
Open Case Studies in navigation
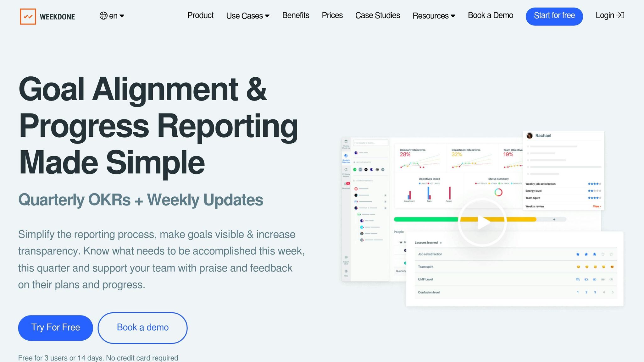click(377, 15)
